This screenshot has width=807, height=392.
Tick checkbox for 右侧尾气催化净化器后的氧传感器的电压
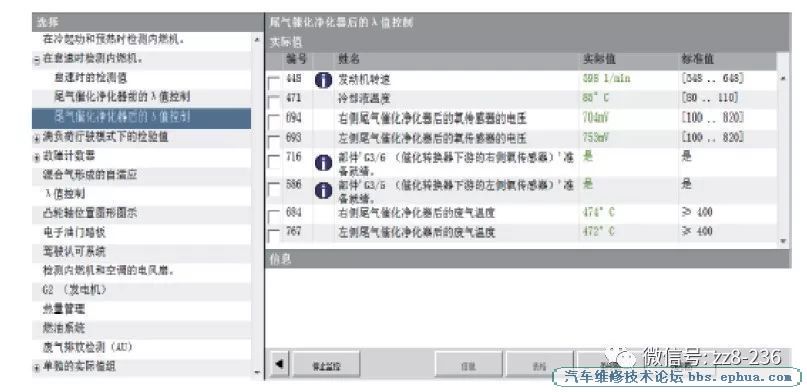click(x=274, y=121)
